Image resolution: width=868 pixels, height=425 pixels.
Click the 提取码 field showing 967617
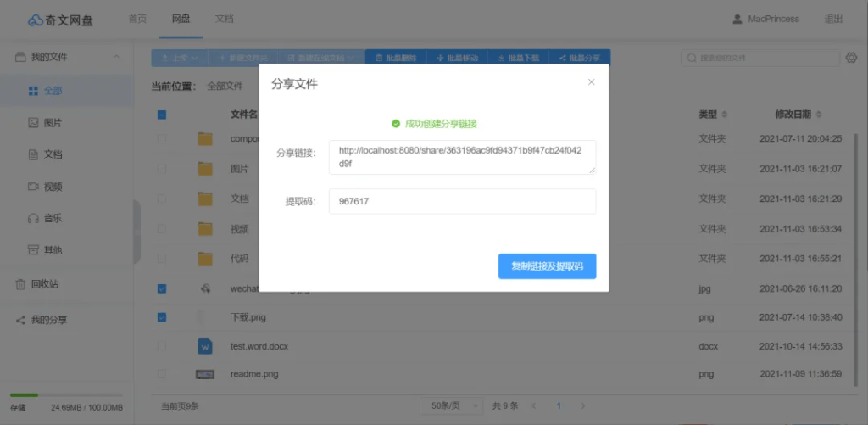pyautogui.click(x=462, y=201)
